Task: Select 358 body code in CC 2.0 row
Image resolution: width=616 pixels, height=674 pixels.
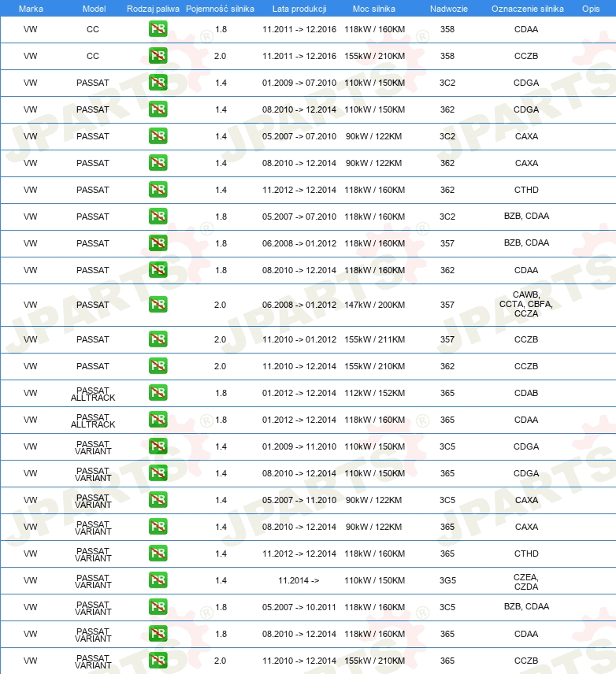Action: [447, 56]
